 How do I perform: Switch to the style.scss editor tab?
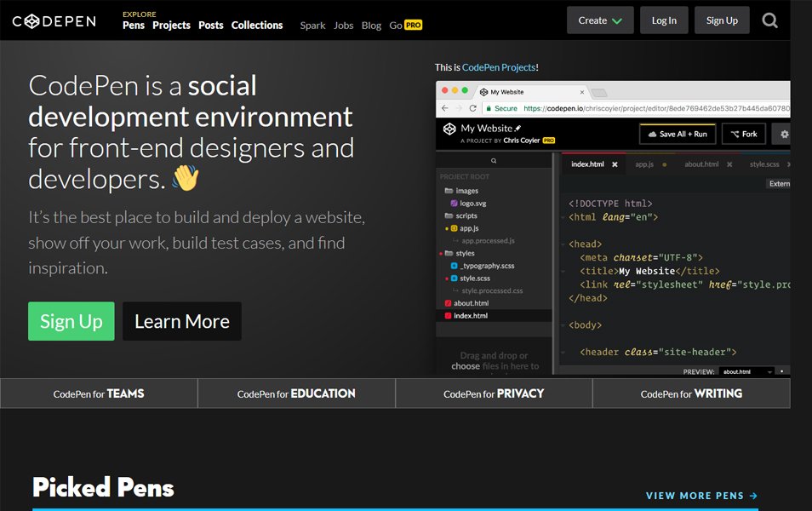coord(764,164)
